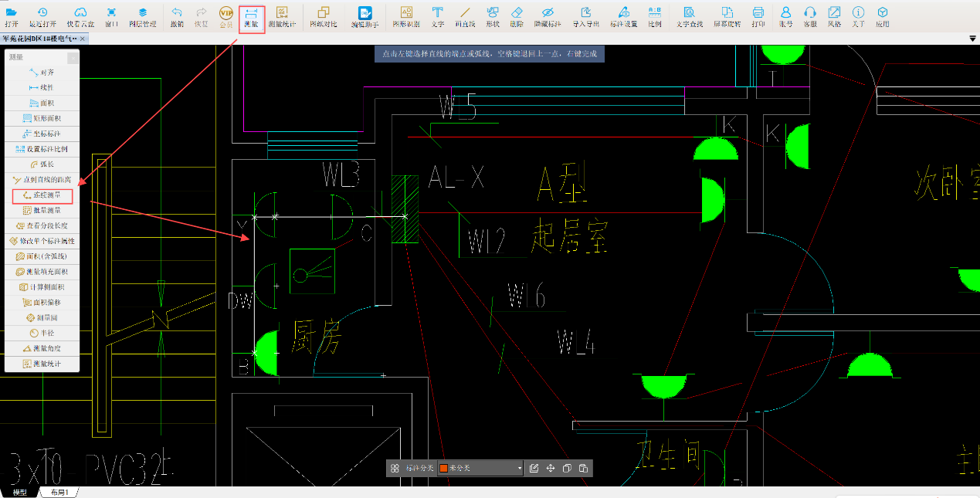The width and height of the screenshot is (980, 498).
Task: Click the 打印 print icon
Action: 758,16
